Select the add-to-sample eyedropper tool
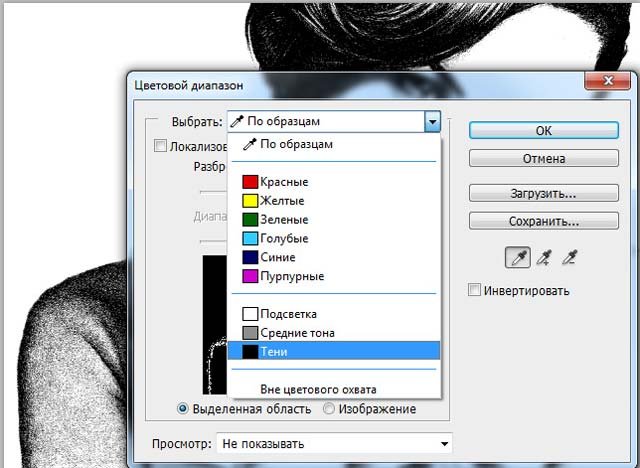Screen dimensions: 640x468 click(x=545, y=258)
